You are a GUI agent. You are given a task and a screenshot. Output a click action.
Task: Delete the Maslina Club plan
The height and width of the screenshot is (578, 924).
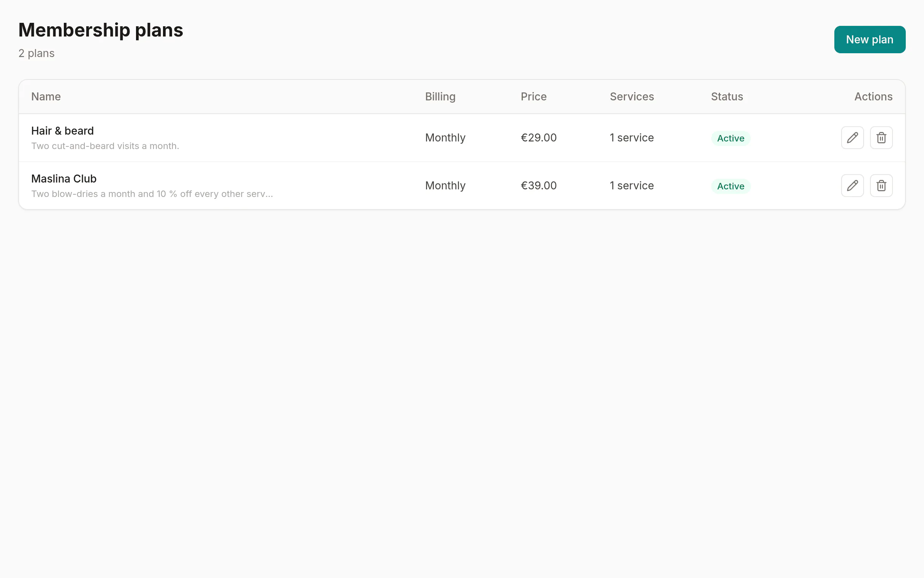[x=881, y=186]
